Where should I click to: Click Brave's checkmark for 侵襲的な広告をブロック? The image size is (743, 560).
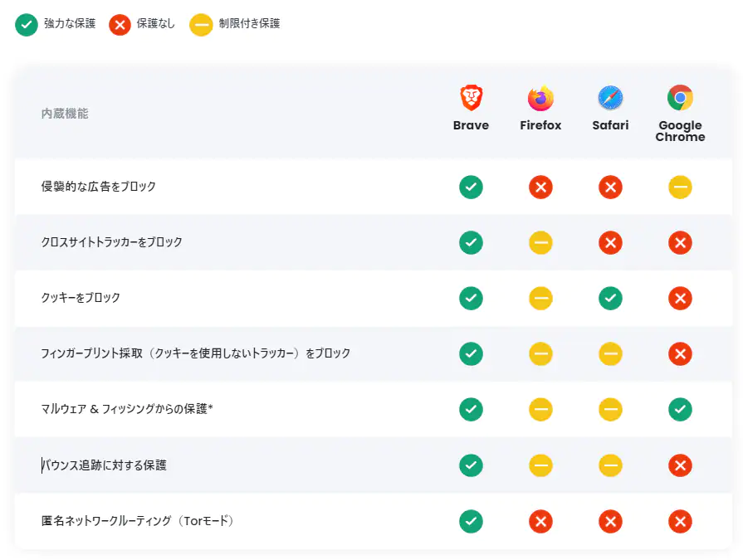tap(471, 187)
